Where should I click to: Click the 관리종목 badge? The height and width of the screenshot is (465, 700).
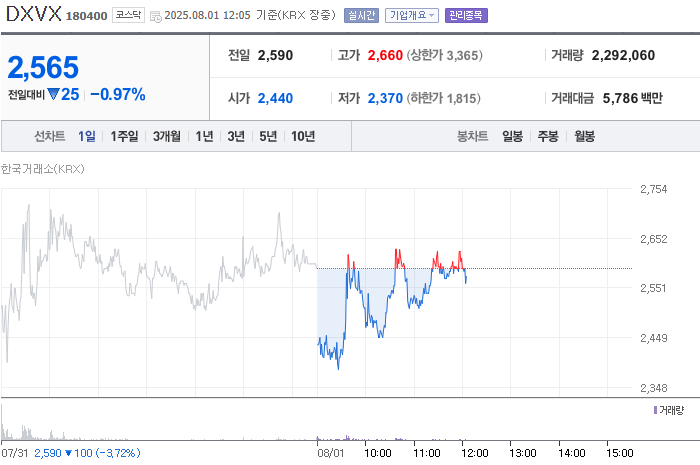466,15
